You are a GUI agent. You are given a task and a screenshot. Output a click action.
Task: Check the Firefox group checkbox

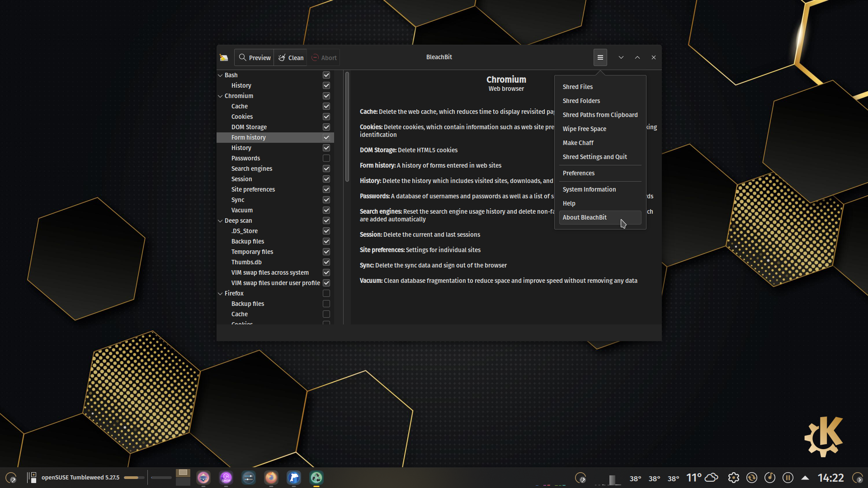(326, 293)
